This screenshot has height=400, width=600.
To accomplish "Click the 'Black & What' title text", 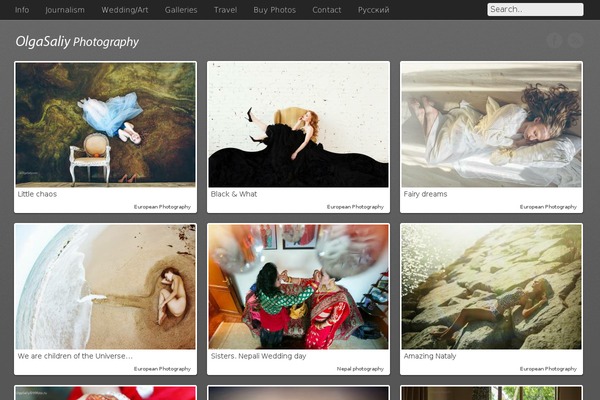I will (233, 194).
